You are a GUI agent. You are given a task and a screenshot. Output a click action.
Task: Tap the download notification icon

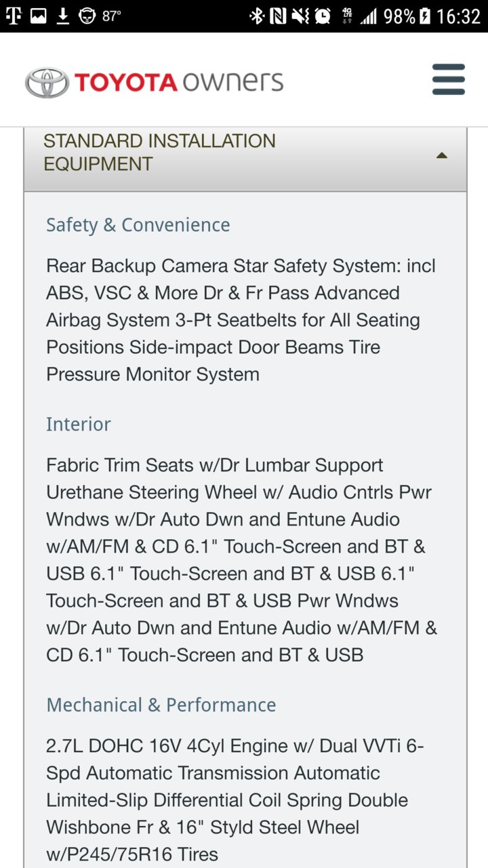pos(62,16)
